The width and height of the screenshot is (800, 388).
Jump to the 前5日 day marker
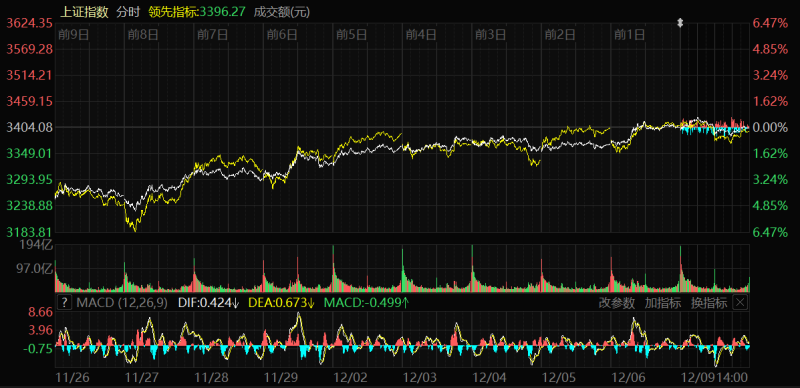click(352, 35)
